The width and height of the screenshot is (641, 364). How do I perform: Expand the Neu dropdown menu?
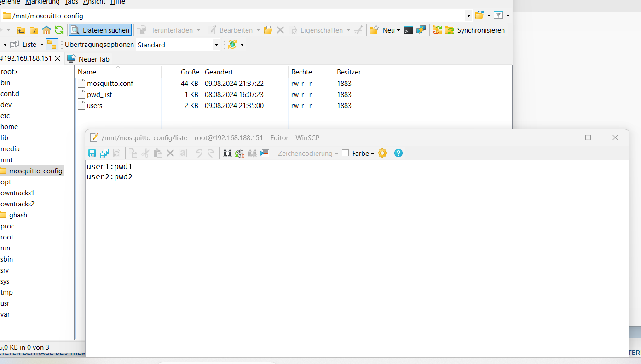(399, 30)
